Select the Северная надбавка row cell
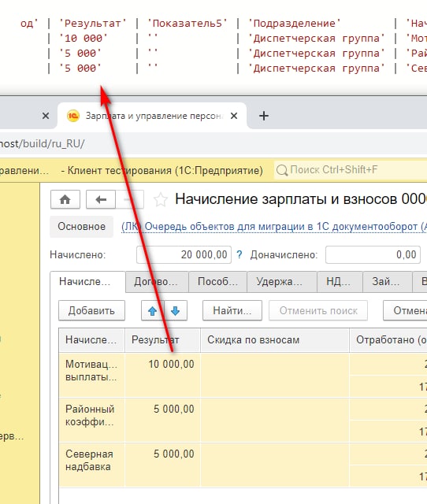This screenshot has height=504, width=427. 91,465
